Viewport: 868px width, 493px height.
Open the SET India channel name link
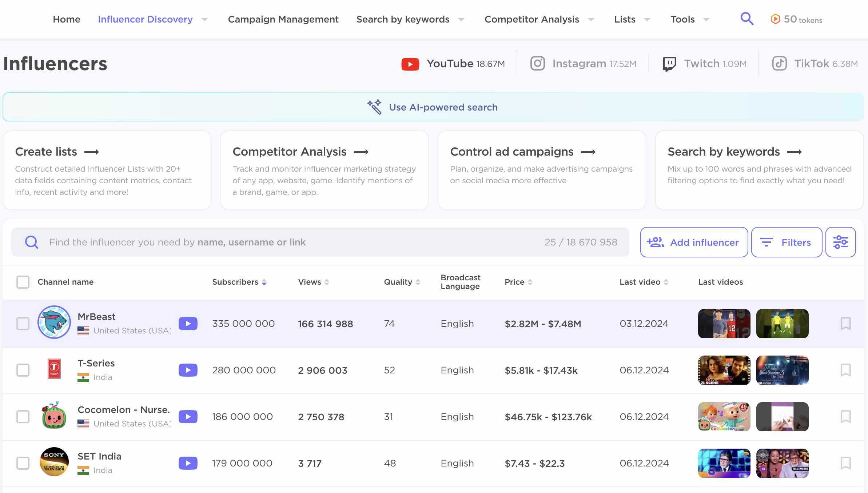[x=99, y=456]
